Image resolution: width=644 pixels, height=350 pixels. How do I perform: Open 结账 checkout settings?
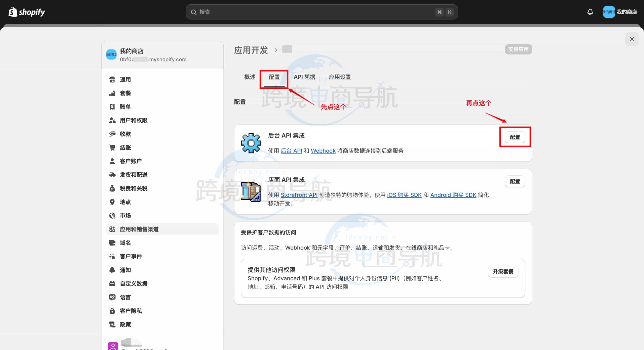click(x=125, y=147)
